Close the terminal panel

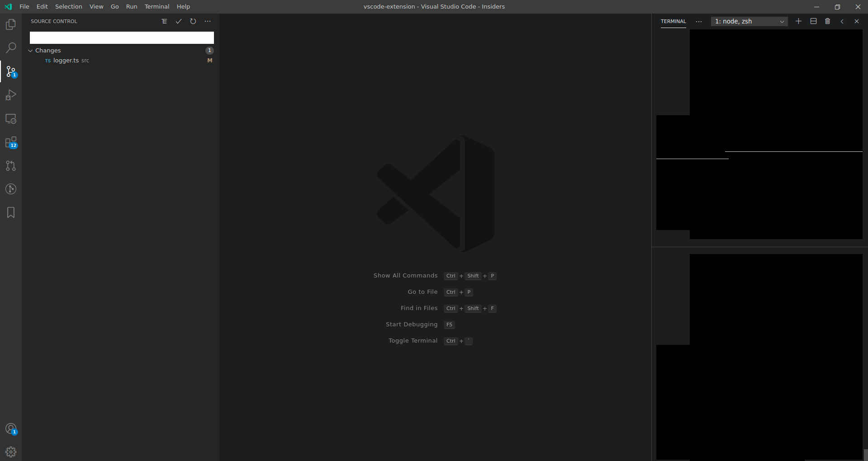[x=857, y=21]
